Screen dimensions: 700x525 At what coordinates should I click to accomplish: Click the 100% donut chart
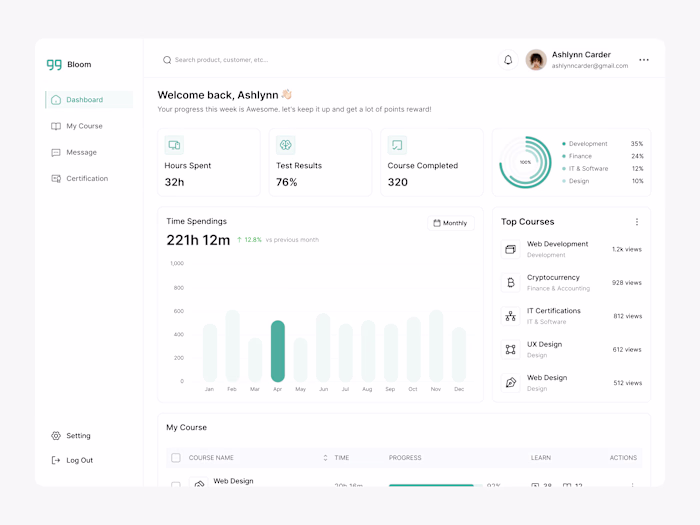(x=525, y=162)
